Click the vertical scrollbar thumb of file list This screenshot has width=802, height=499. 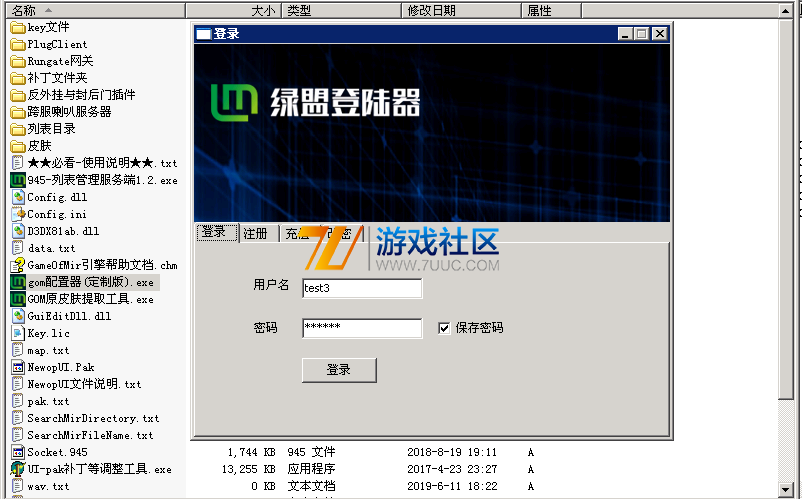[786, 208]
